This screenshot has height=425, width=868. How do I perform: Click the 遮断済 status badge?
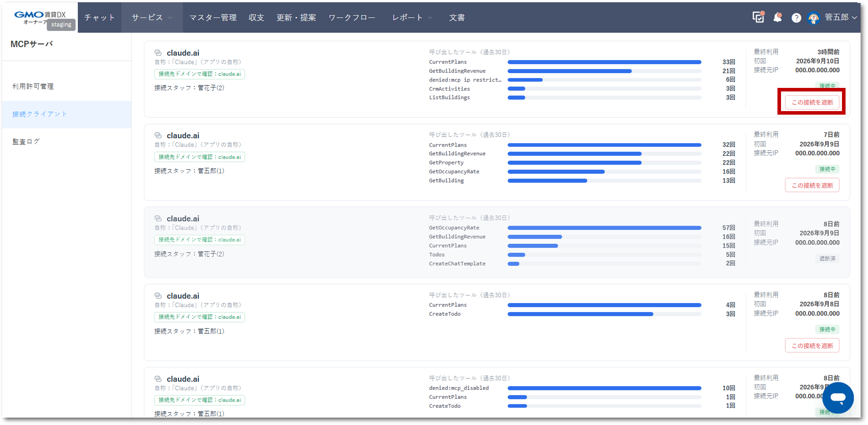[x=827, y=258]
